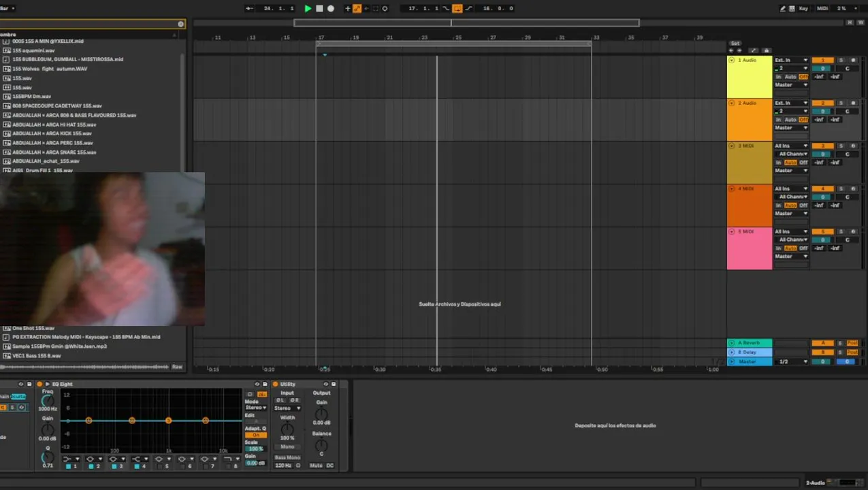Click the Next Locator arrow icon
Screen dimensions: 868x490
coord(739,50)
